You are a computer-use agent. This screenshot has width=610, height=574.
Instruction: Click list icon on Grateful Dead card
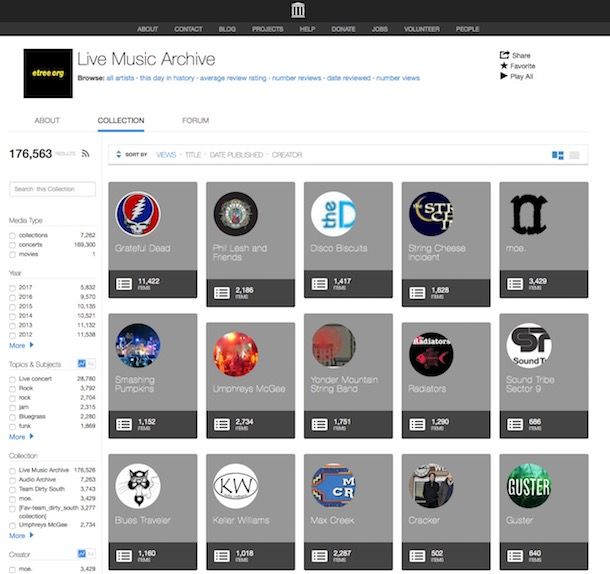click(x=124, y=284)
